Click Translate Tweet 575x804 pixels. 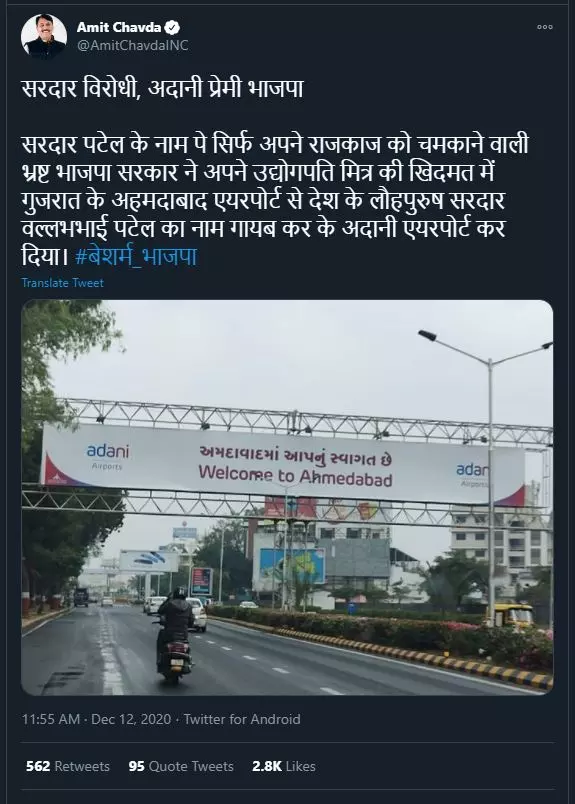63,283
